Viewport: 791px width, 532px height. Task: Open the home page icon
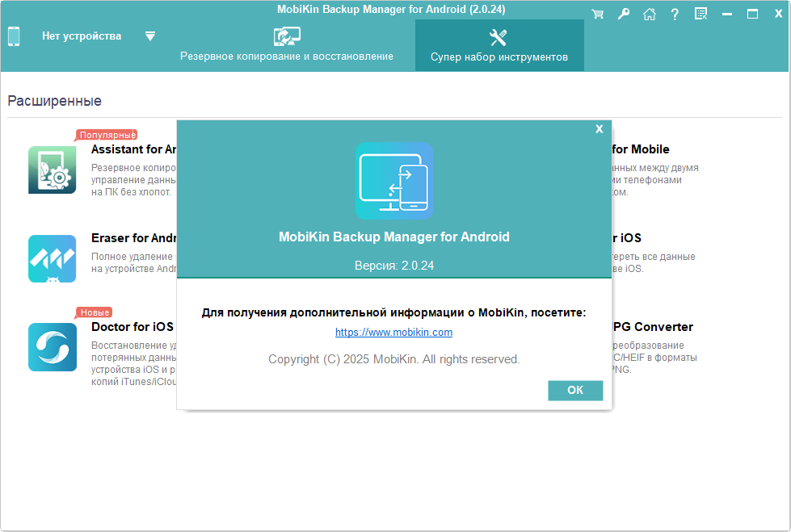[650, 14]
